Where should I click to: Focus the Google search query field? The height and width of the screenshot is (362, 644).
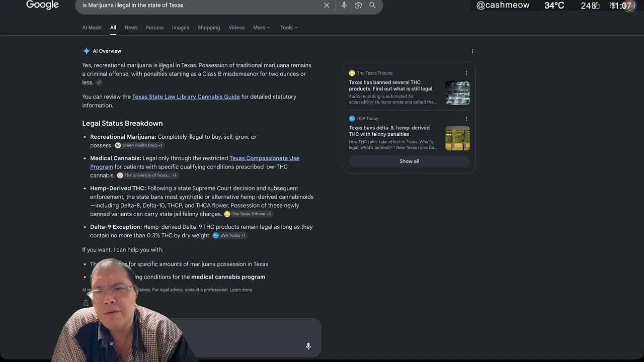(201, 5)
